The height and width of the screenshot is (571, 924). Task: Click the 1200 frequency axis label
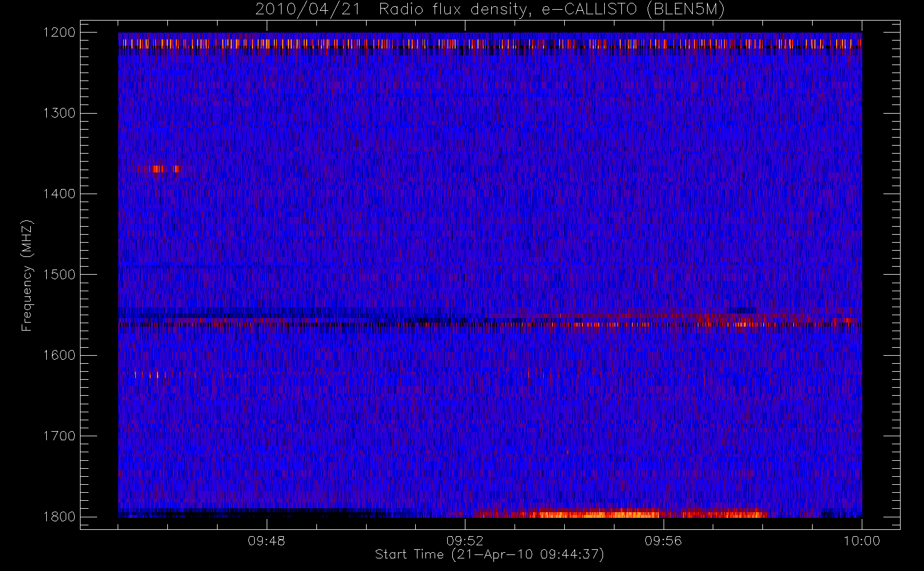pyautogui.click(x=59, y=33)
